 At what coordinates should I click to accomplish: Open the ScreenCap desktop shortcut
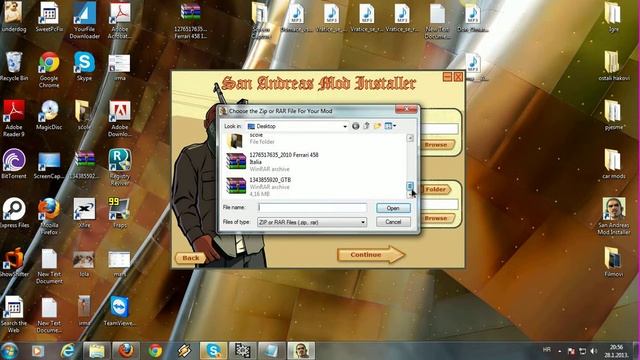[x=49, y=165]
